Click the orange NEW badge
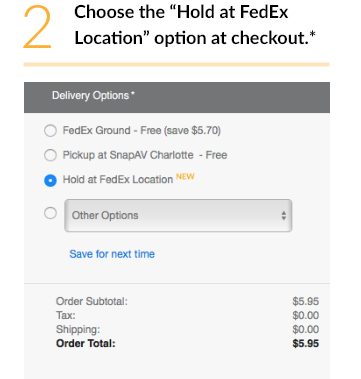361x379 pixels. click(185, 177)
